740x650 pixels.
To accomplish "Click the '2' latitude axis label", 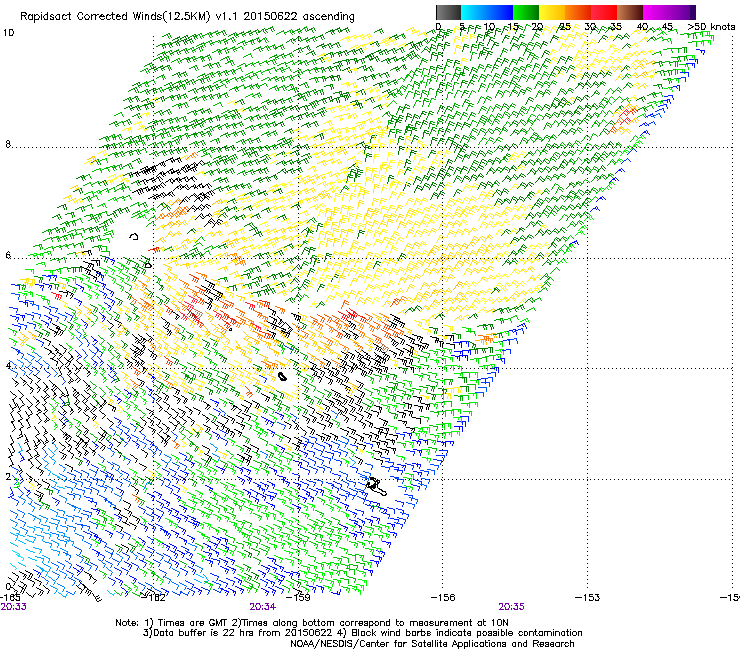I will coord(8,477).
